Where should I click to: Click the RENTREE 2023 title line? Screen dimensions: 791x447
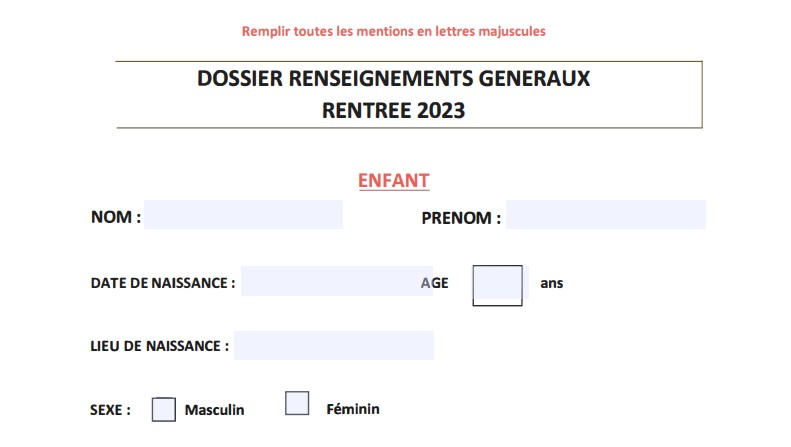(x=393, y=110)
